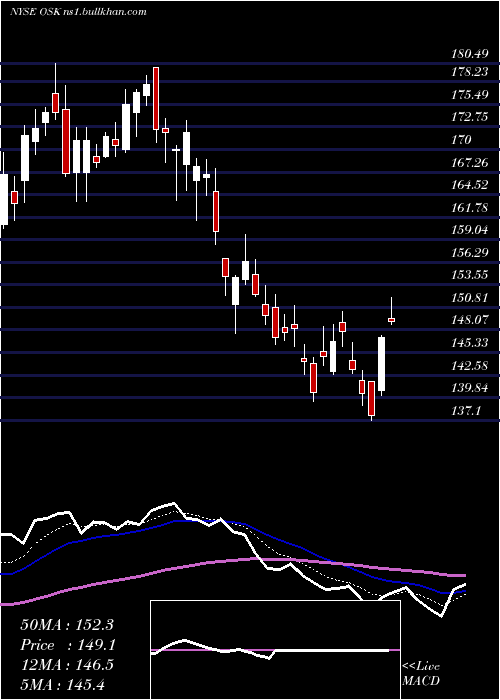Screen dimensions: 500x700
Task: Click the 178.23 price level label
Action: click(x=471, y=72)
